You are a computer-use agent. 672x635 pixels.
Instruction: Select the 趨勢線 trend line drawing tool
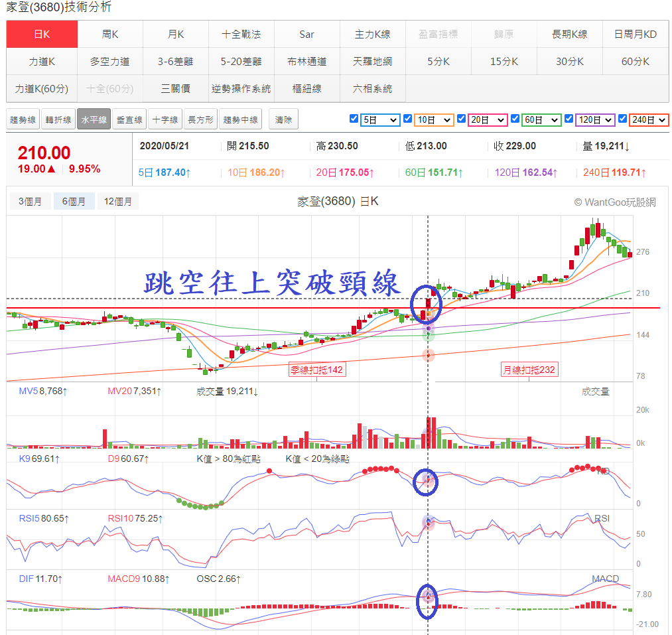point(23,119)
